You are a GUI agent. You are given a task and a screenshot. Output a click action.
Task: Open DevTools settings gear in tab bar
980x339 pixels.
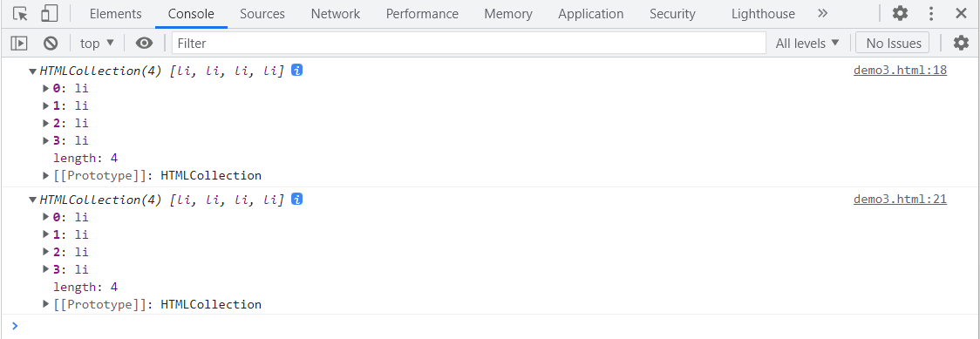[900, 13]
